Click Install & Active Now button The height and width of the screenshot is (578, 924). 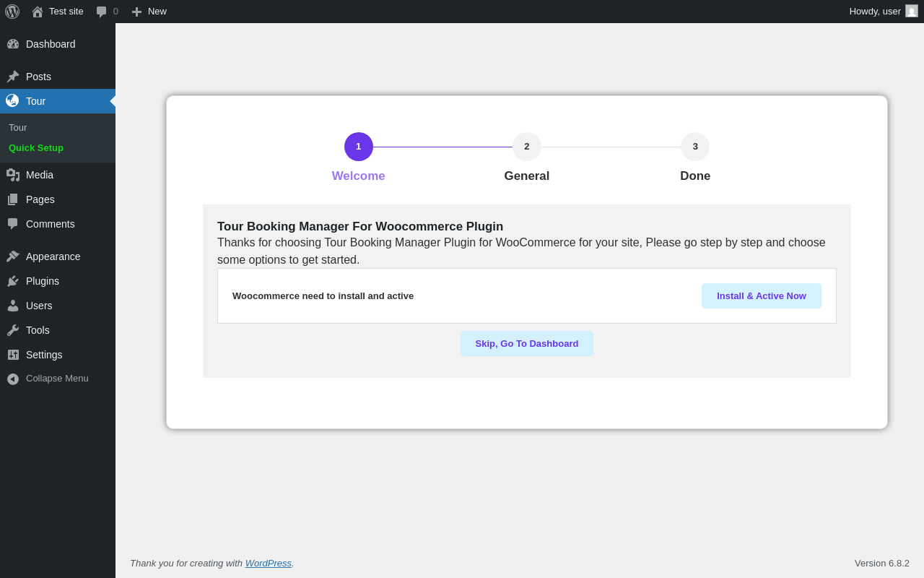[762, 296]
